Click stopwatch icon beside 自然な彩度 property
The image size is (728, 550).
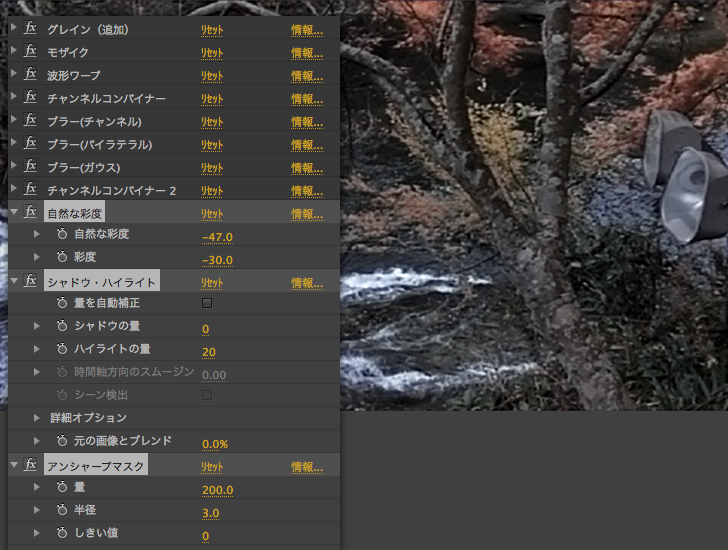(62, 235)
